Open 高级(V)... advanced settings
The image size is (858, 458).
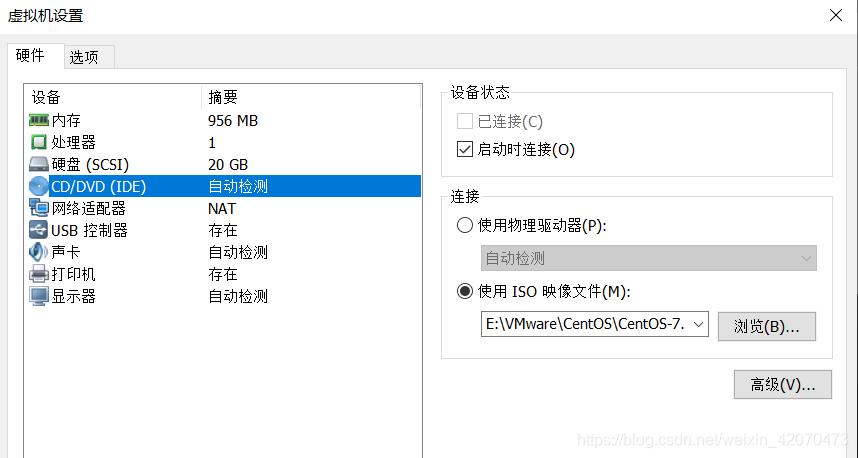point(782,384)
